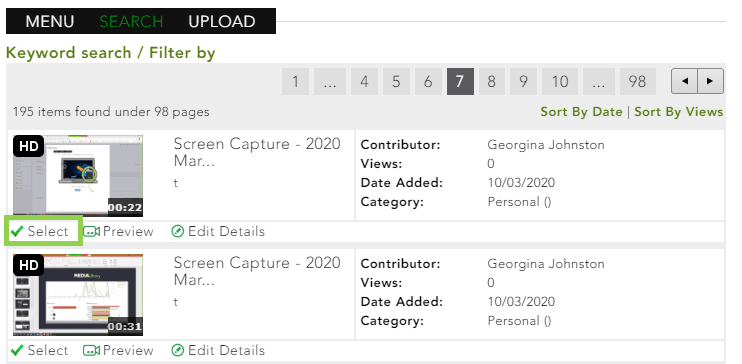Open Preview camera icon for 00:31 video
Image resolution: width=742 pixels, height=364 pixels.
pyautogui.click(x=91, y=350)
